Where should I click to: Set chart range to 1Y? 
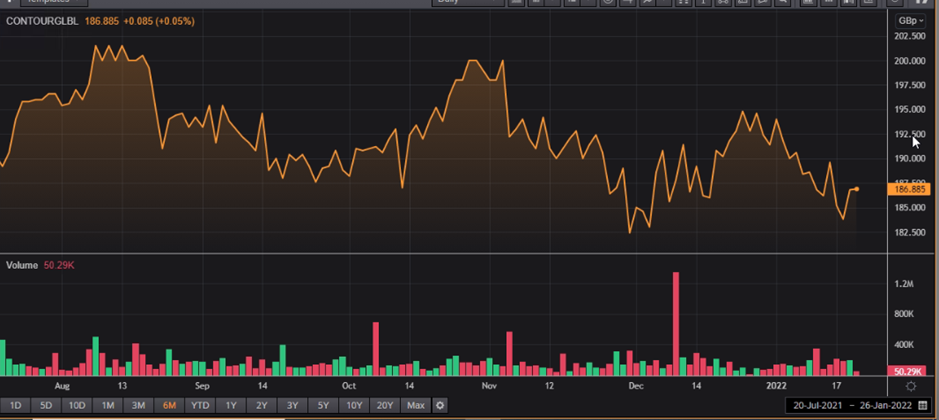[231, 406]
